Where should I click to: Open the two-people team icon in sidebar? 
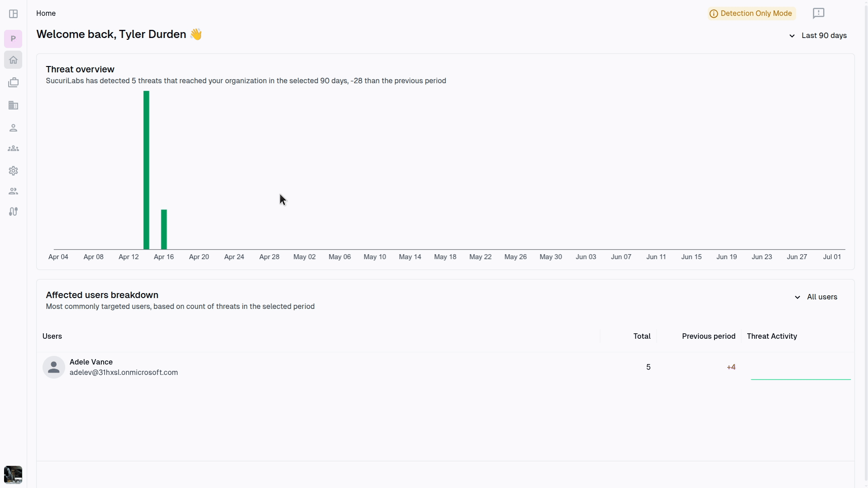coord(13,191)
